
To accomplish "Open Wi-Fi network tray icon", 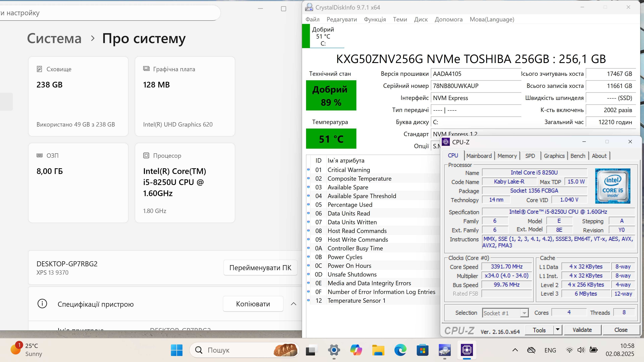I will point(569,350).
